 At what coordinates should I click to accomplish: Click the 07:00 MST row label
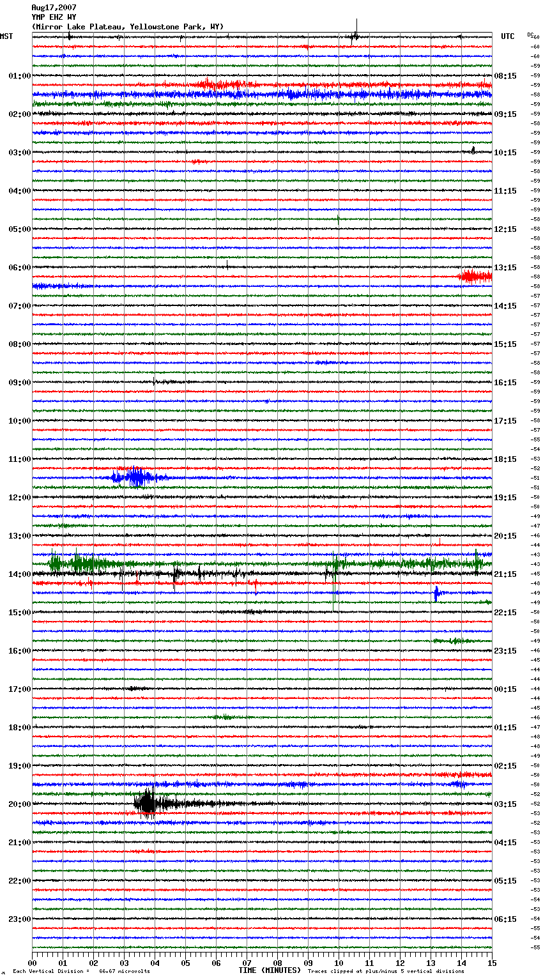19,306
